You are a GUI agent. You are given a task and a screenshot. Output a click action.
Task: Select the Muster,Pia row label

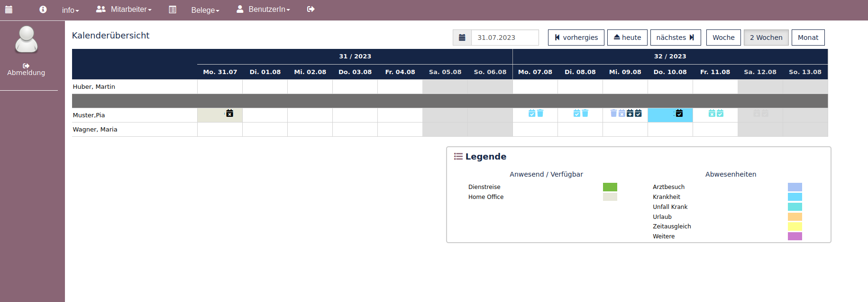coord(89,115)
